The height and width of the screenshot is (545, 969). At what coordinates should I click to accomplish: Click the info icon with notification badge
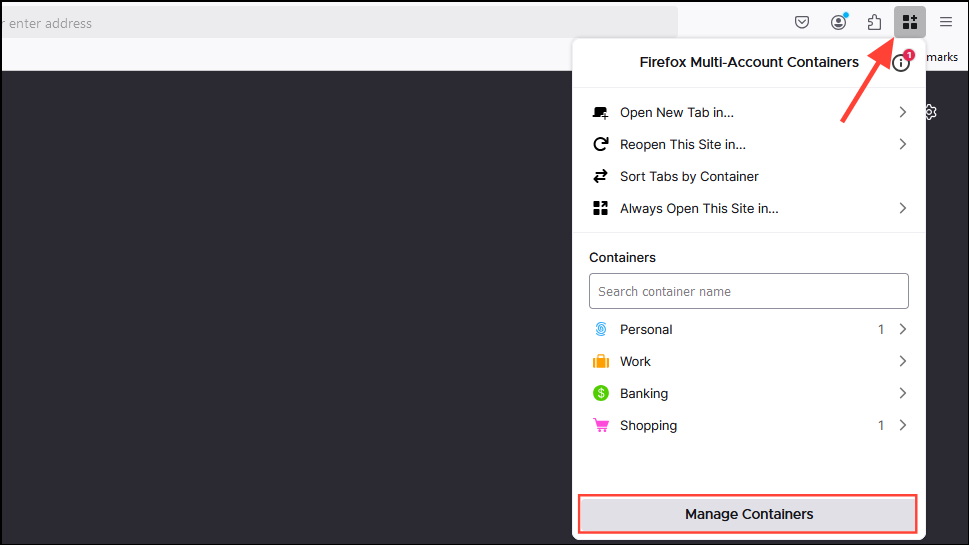click(x=902, y=61)
